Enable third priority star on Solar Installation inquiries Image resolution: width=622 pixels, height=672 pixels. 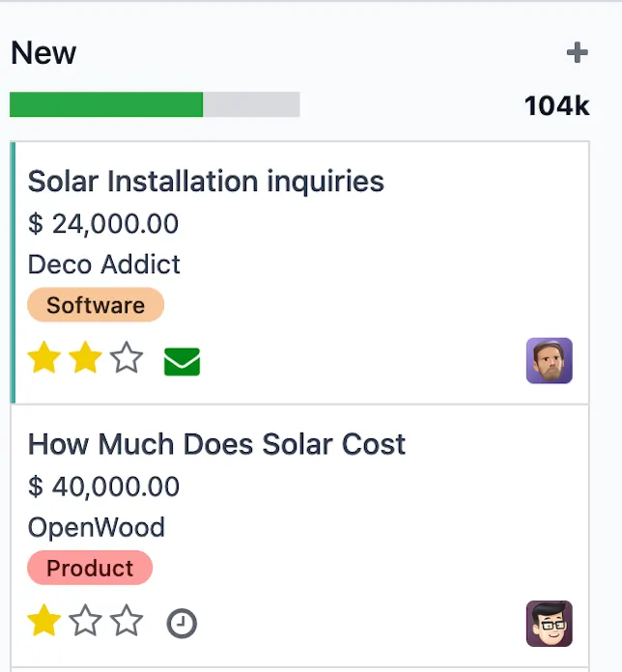point(127,357)
